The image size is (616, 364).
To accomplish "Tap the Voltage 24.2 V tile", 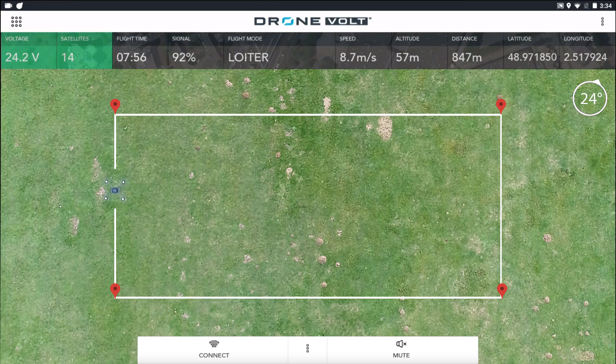I will point(28,51).
